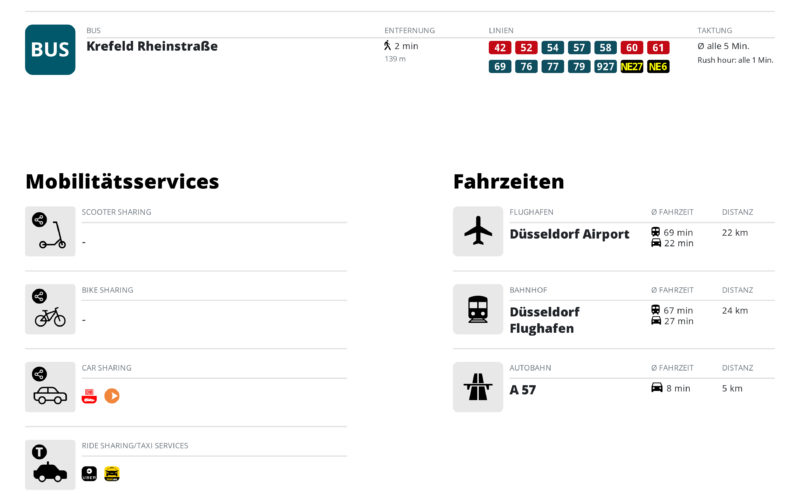
Task: Click the train station icon
Action: pyautogui.click(x=478, y=309)
